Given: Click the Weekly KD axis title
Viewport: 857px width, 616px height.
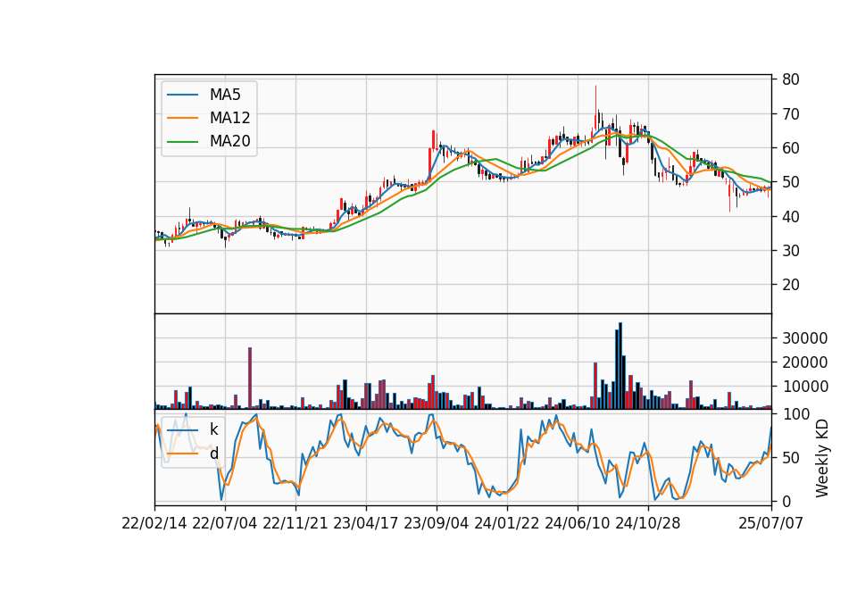Looking at the screenshot, I should 821,458.
